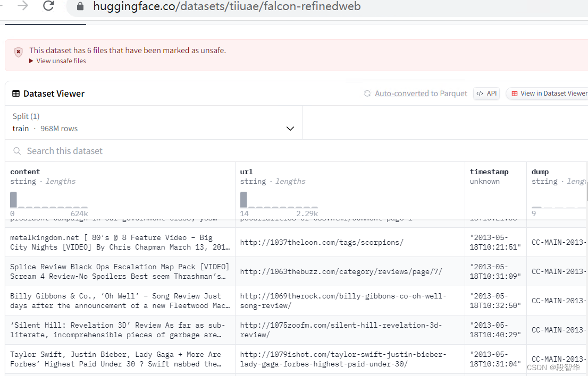
Task: Expand View unsafe files disclosure
Action: 58,61
